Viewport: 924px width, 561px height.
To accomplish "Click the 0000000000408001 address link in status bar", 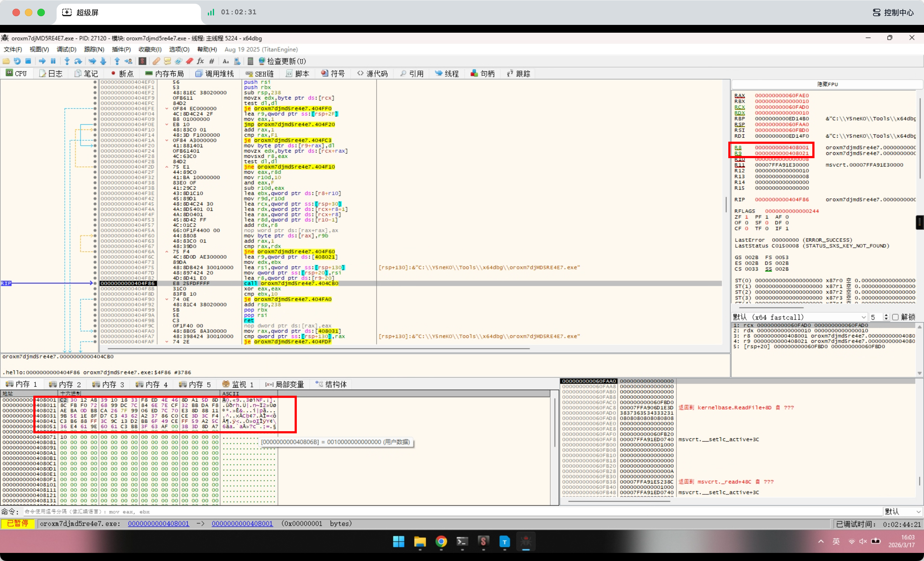I will pos(158,523).
